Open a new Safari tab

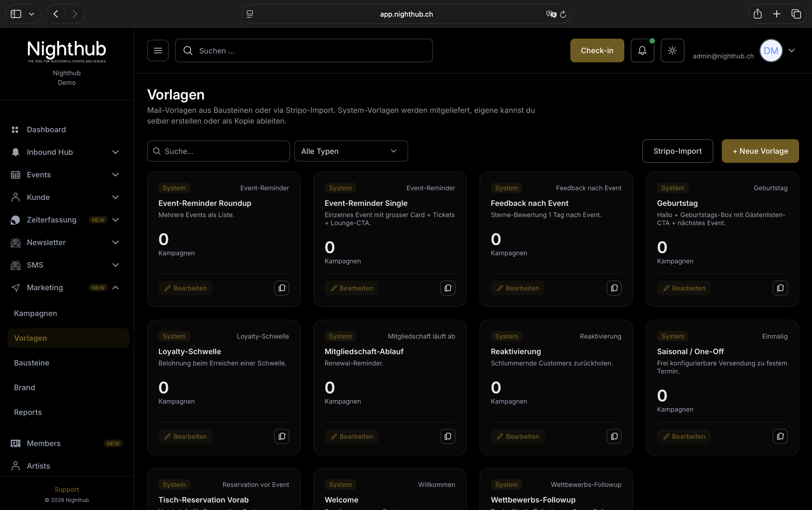(x=777, y=14)
